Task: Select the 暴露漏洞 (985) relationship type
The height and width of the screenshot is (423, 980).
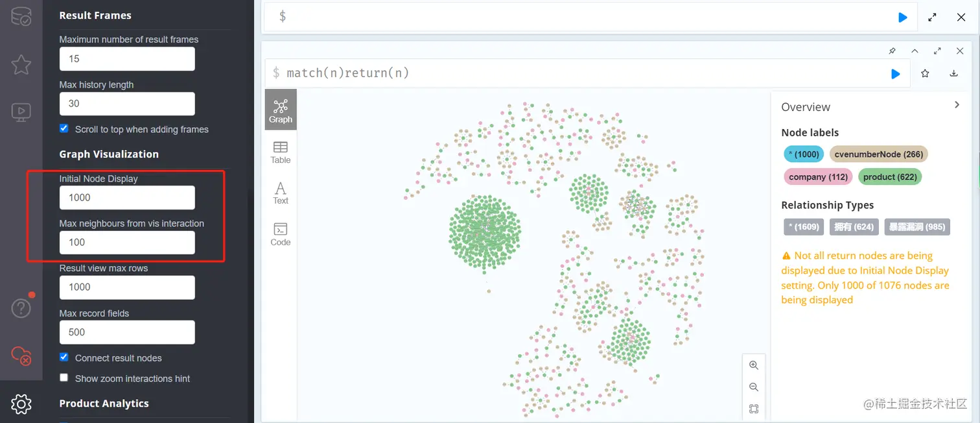Action: click(917, 227)
